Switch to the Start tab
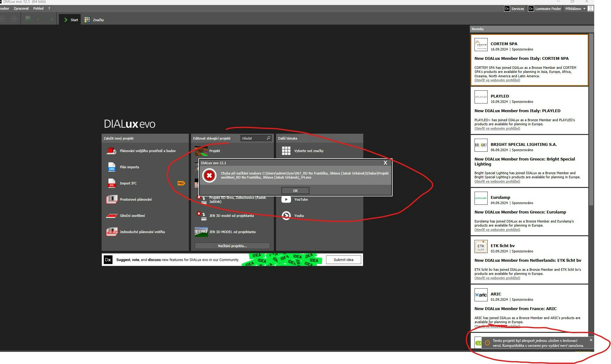Viewport: 611px width, 364px height. [70, 20]
